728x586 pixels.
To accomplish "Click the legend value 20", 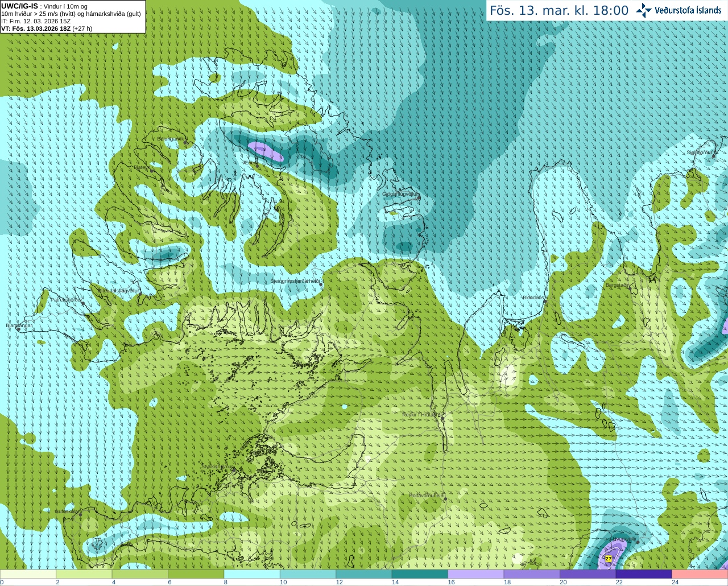I will pyautogui.click(x=563, y=582).
